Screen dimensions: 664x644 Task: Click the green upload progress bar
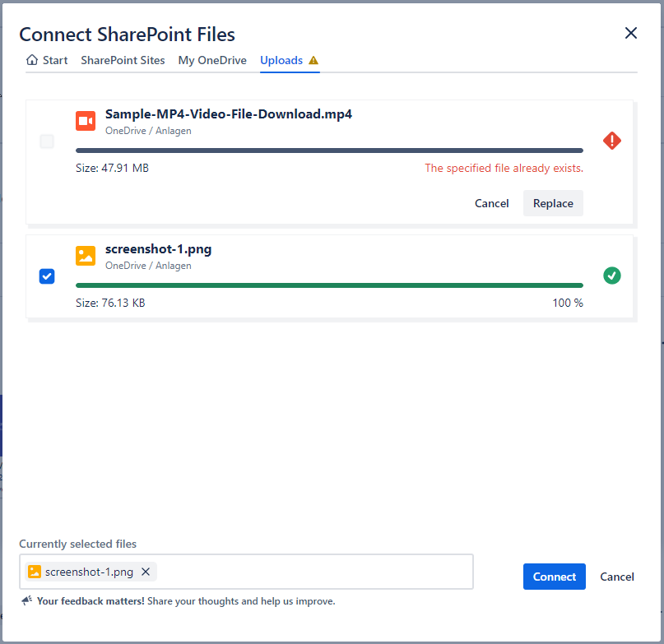coord(329,285)
